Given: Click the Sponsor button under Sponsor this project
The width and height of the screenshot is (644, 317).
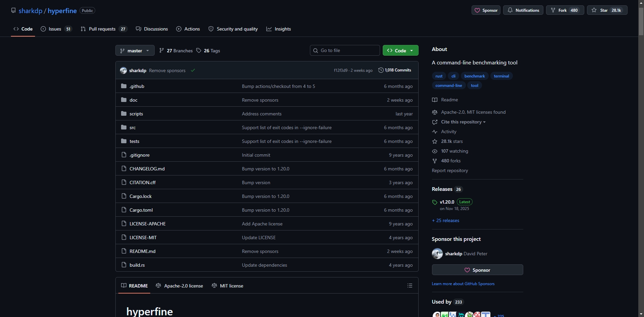Looking at the screenshot, I should (x=477, y=270).
